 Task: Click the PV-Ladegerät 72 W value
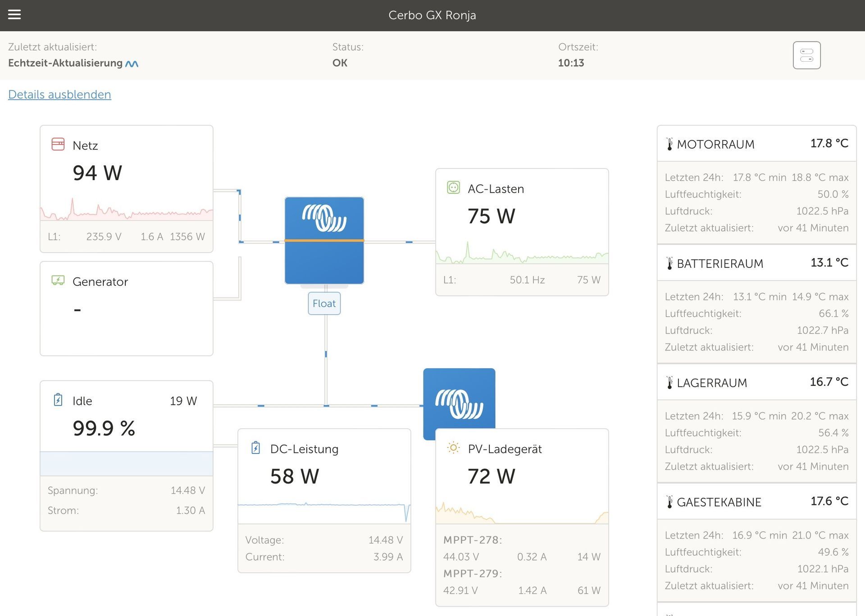pyautogui.click(x=492, y=476)
